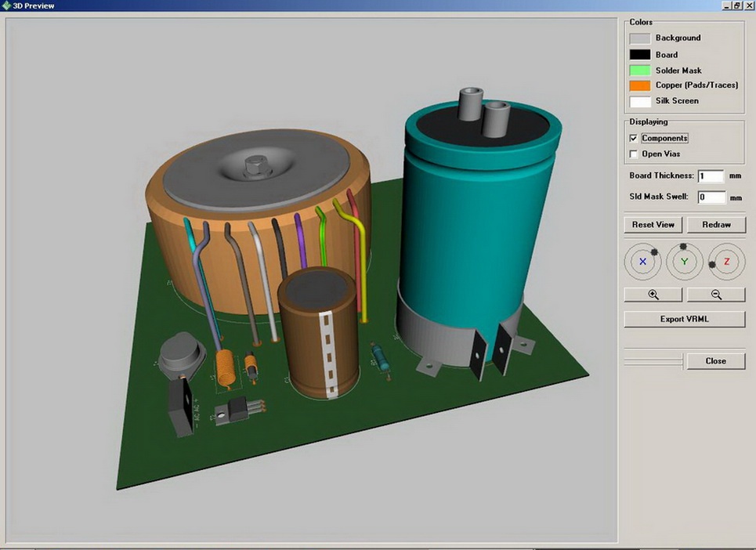Zoom in with the magnifier plus button
Viewport: 756px width, 550px height.
(653, 295)
